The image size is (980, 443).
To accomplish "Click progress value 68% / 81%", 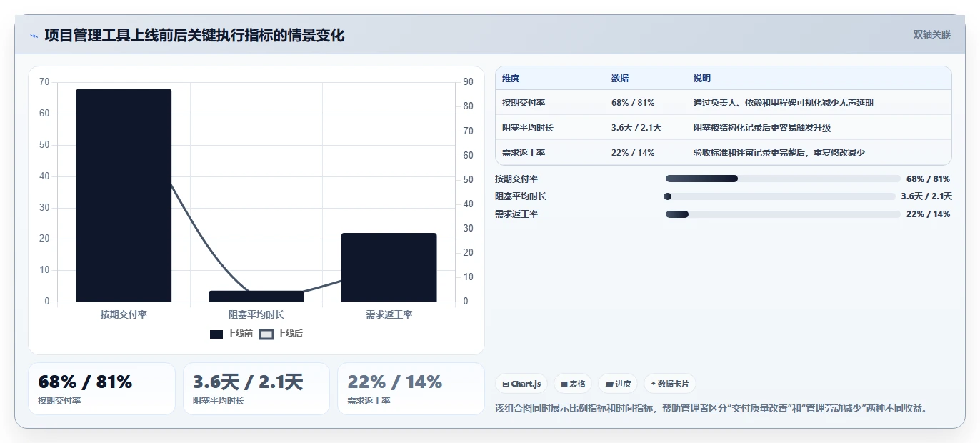I will [x=928, y=179].
